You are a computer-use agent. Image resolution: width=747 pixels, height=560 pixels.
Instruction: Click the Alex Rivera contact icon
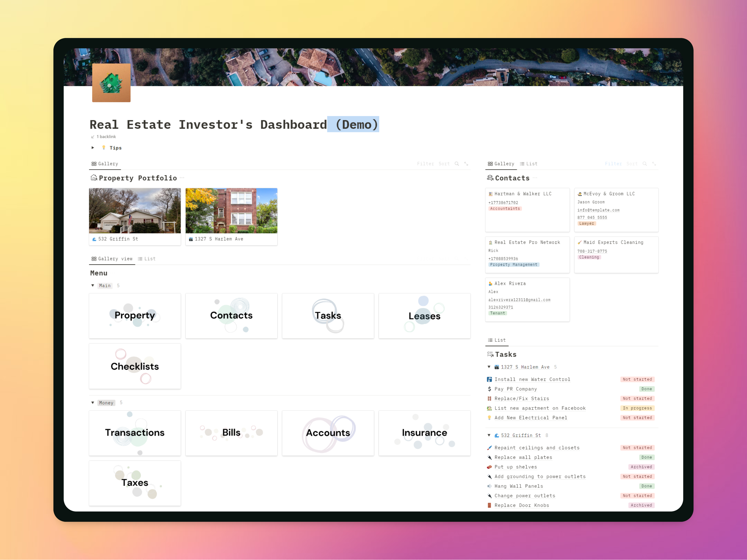coord(490,283)
